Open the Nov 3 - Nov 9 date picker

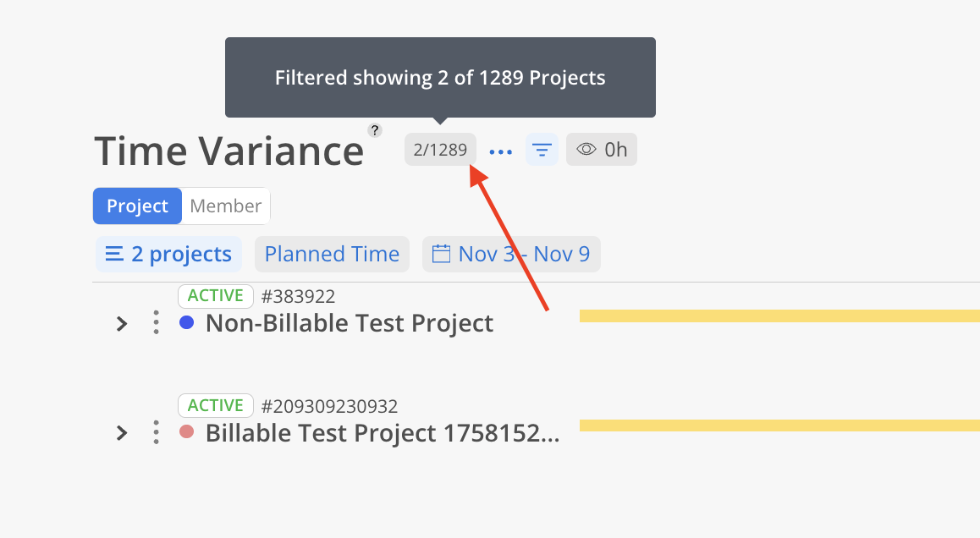click(x=523, y=254)
